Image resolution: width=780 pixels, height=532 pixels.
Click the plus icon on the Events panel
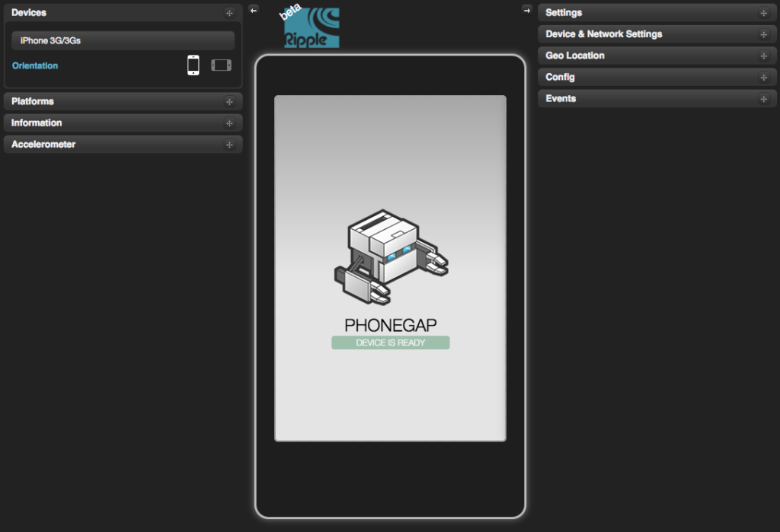click(762, 98)
